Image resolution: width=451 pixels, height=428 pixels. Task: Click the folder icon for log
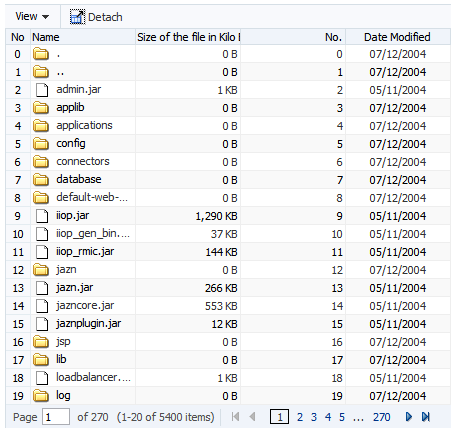41,396
